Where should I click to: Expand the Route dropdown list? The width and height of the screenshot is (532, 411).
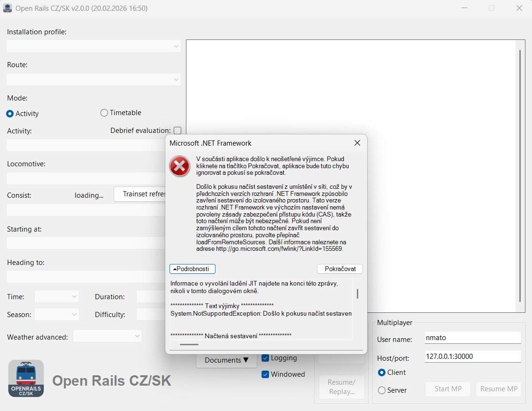pyautogui.click(x=94, y=79)
